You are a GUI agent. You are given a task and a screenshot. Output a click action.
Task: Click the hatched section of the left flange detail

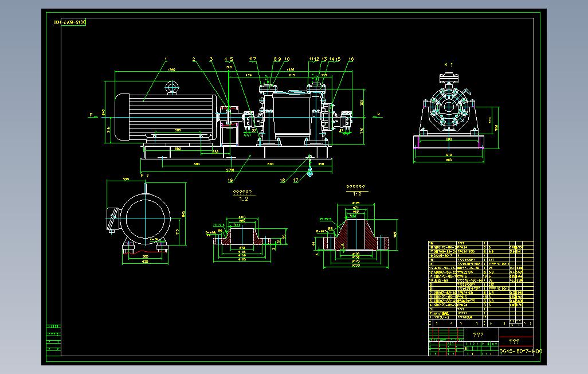pyautogui.click(x=242, y=236)
